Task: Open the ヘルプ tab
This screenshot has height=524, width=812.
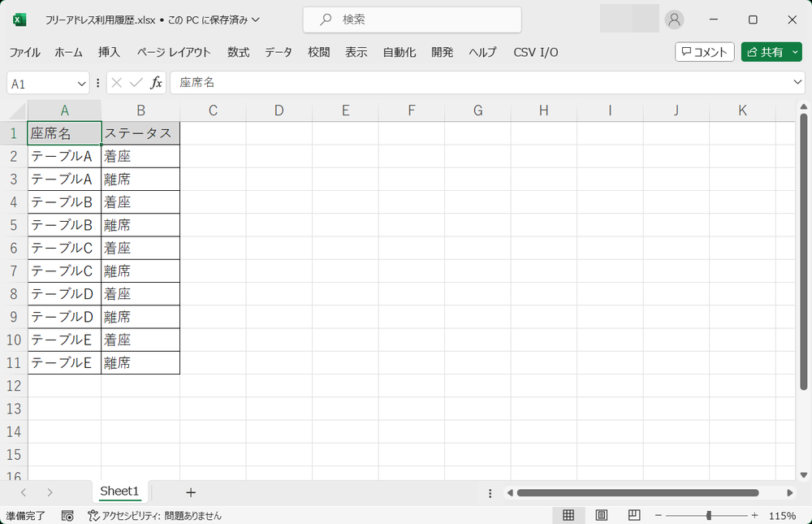Action: pyautogui.click(x=482, y=52)
